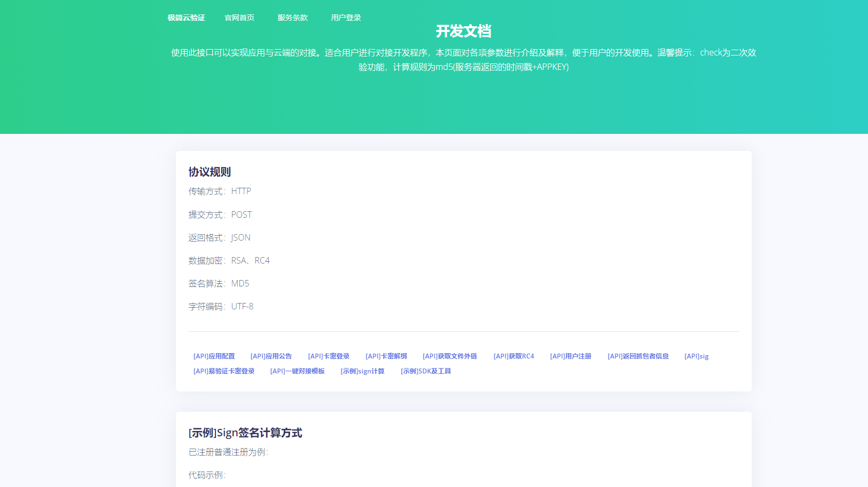Open the 官网首页 navigation item

click(239, 18)
